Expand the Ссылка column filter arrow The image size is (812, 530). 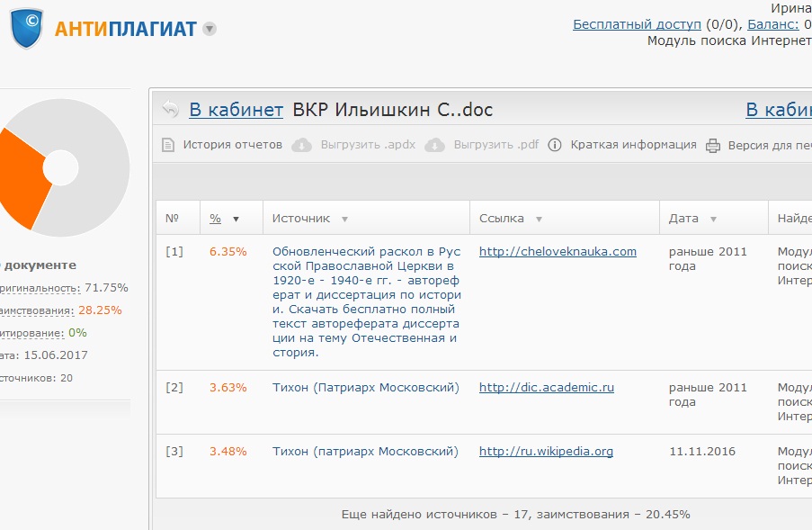pyautogui.click(x=539, y=219)
